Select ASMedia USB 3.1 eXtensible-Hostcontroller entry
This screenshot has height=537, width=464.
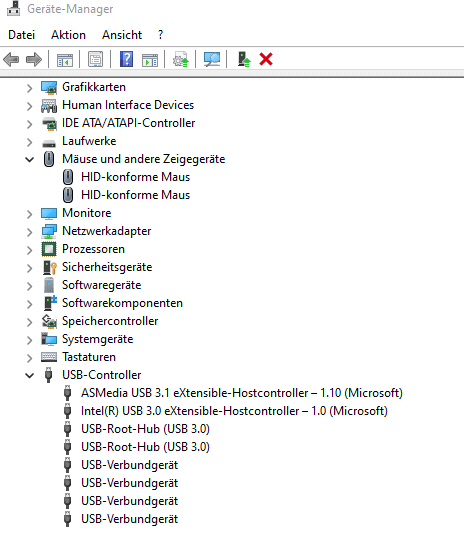pyautogui.click(x=242, y=393)
